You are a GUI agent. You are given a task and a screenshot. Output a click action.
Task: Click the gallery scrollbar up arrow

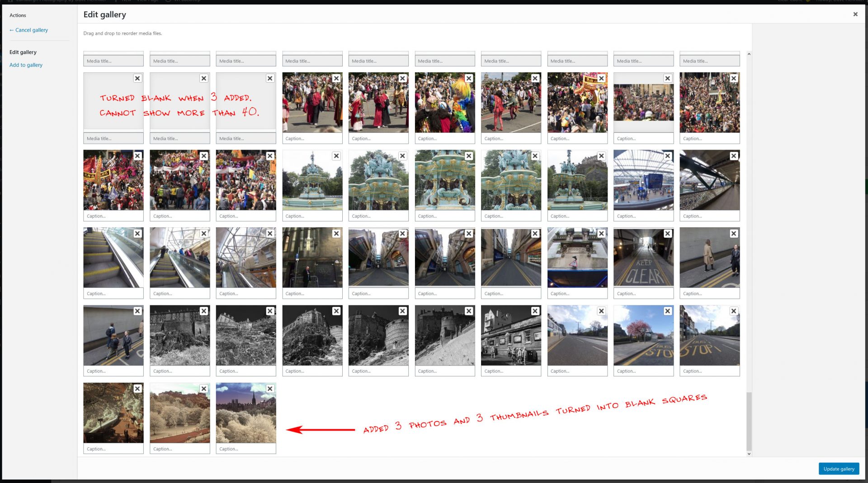pyautogui.click(x=749, y=54)
